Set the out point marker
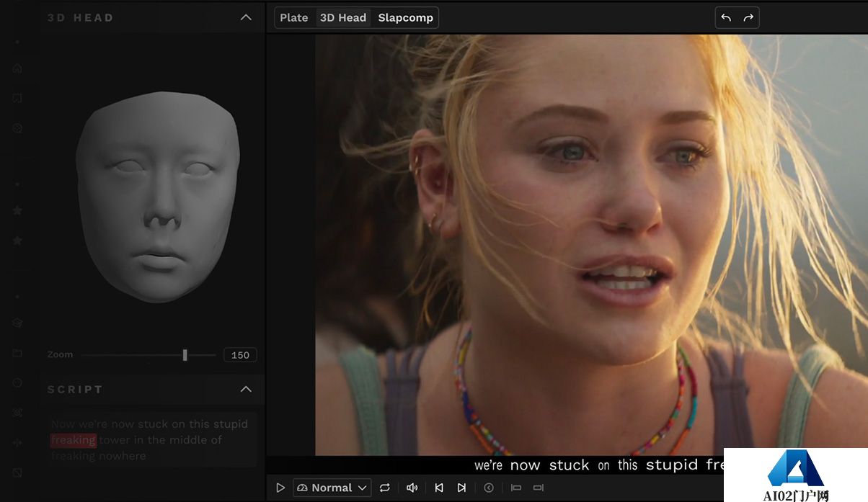 coord(538,488)
